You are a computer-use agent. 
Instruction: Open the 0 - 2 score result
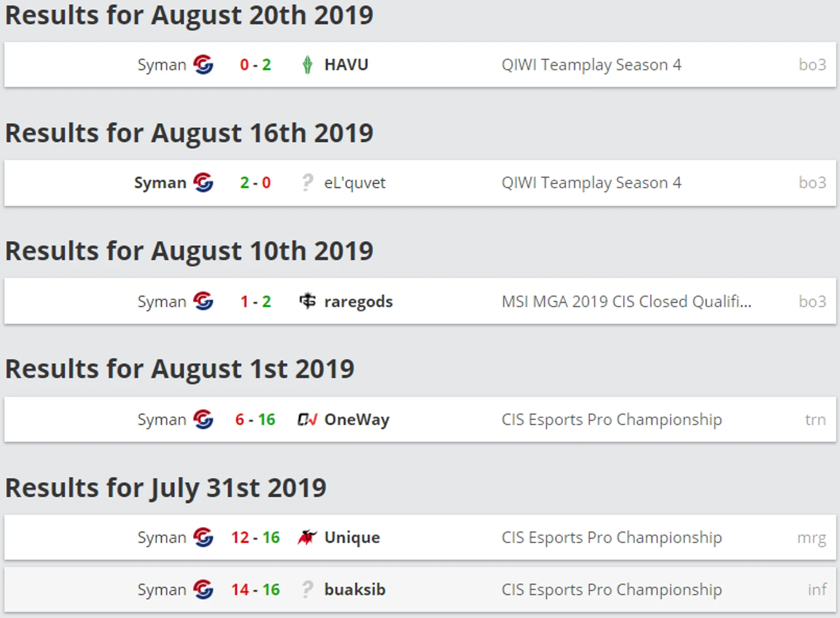[x=255, y=64]
